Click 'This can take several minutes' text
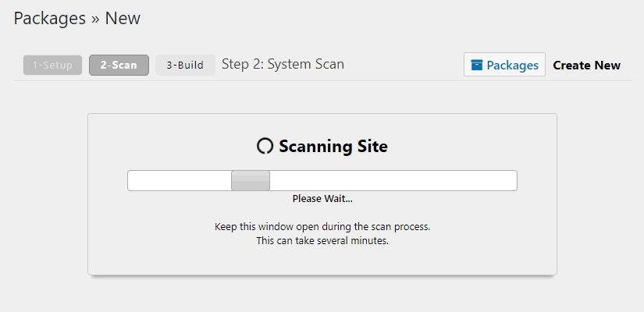Image resolution: width=644 pixels, height=312 pixels. click(x=322, y=241)
